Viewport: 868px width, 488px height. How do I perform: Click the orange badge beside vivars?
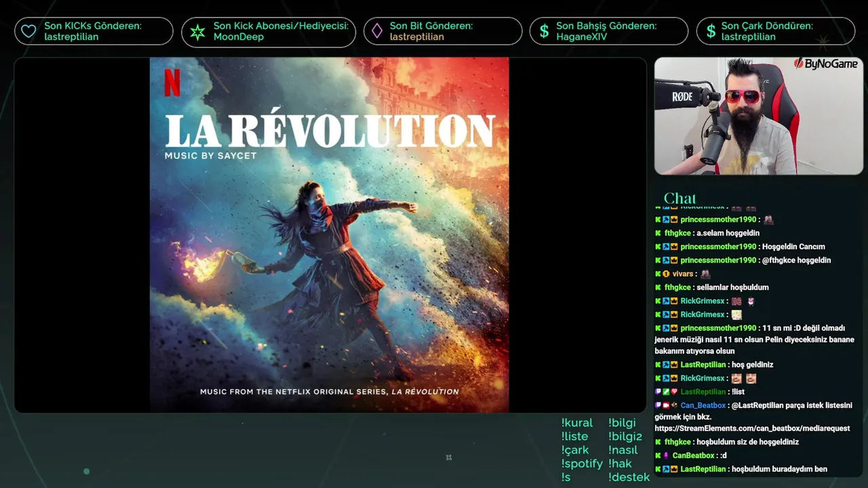point(666,274)
